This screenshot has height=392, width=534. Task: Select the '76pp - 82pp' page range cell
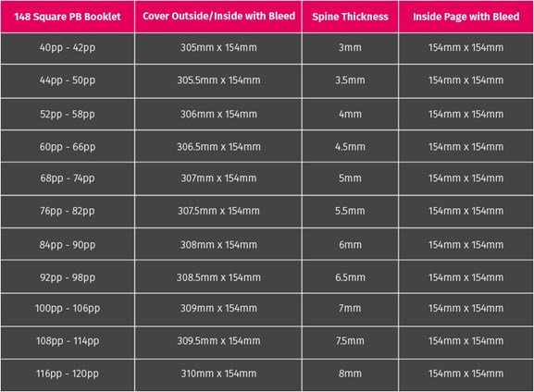point(68,212)
